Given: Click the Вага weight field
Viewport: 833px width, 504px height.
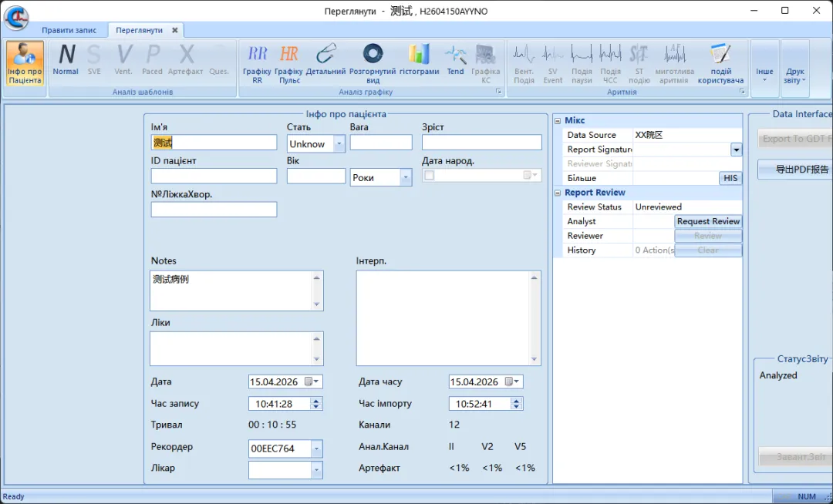Looking at the screenshot, I should pos(381,142).
